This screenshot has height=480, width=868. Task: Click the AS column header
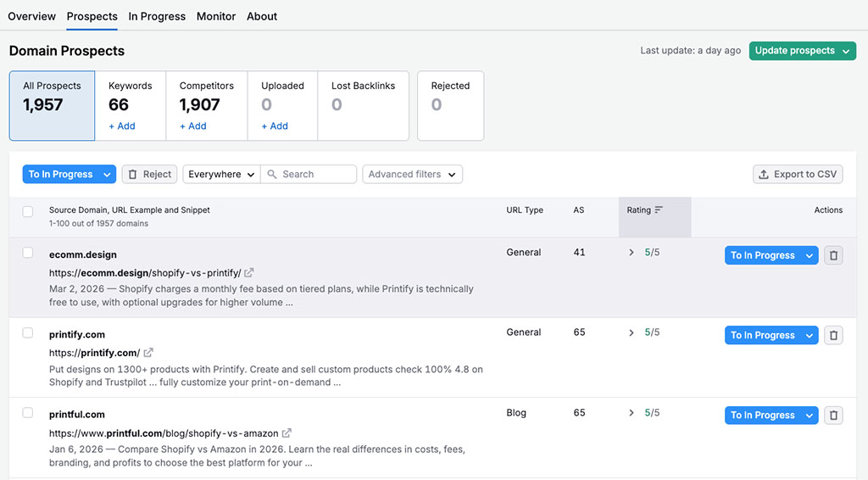click(578, 209)
